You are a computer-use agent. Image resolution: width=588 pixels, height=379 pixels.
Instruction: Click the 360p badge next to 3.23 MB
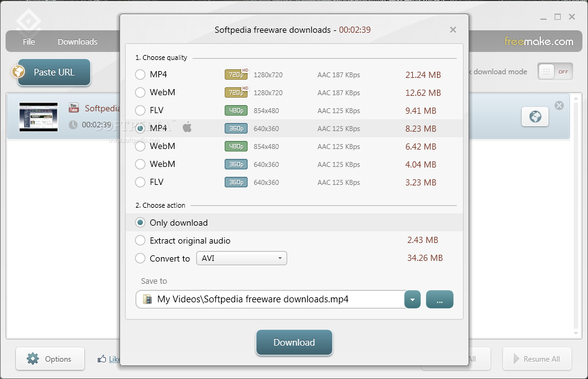click(236, 182)
